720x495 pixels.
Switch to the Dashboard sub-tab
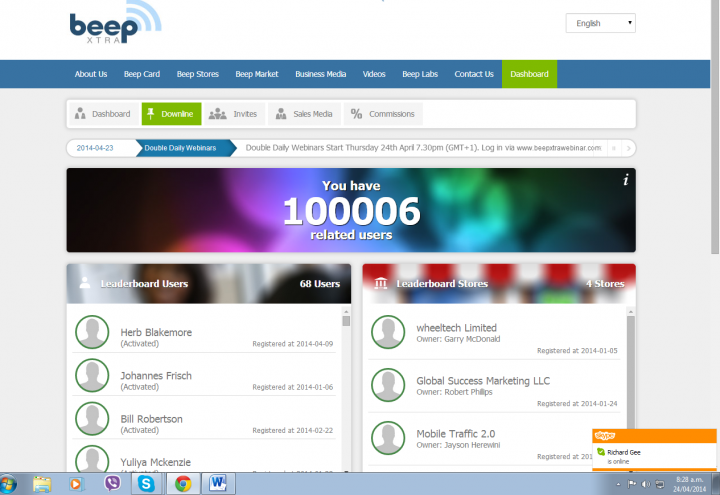click(103, 114)
